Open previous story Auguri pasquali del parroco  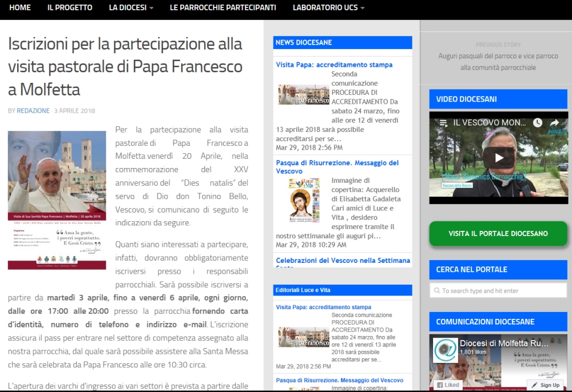pyautogui.click(x=498, y=62)
